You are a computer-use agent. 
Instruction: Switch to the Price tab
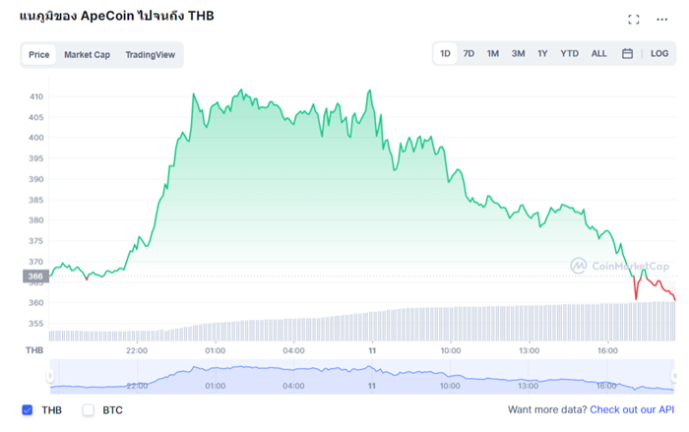[x=39, y=55]
